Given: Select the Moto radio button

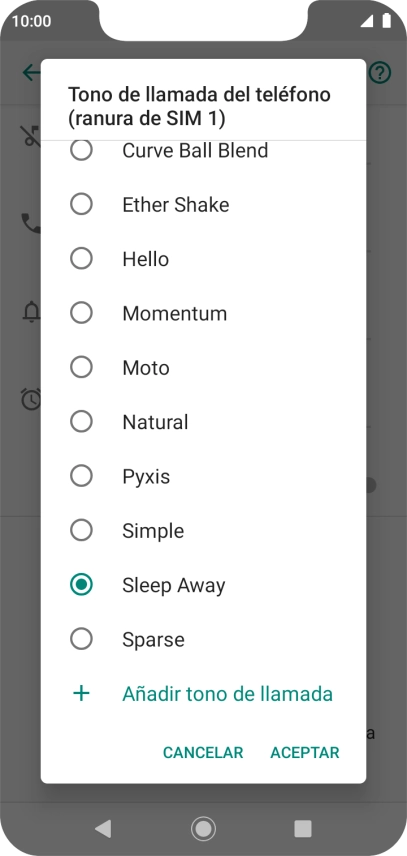Looking at the screenshot, I should point(81,367).
